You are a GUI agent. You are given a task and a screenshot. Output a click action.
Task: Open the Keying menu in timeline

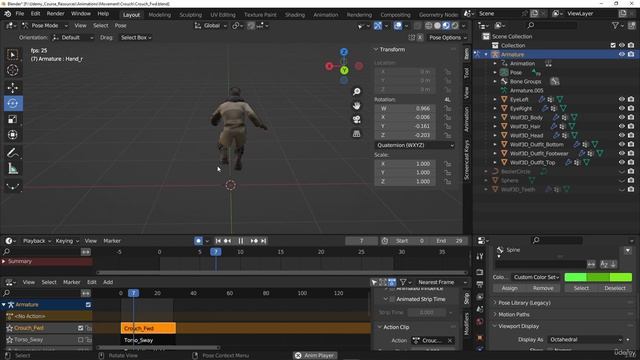pyautogui.click(x=67, y=241)
